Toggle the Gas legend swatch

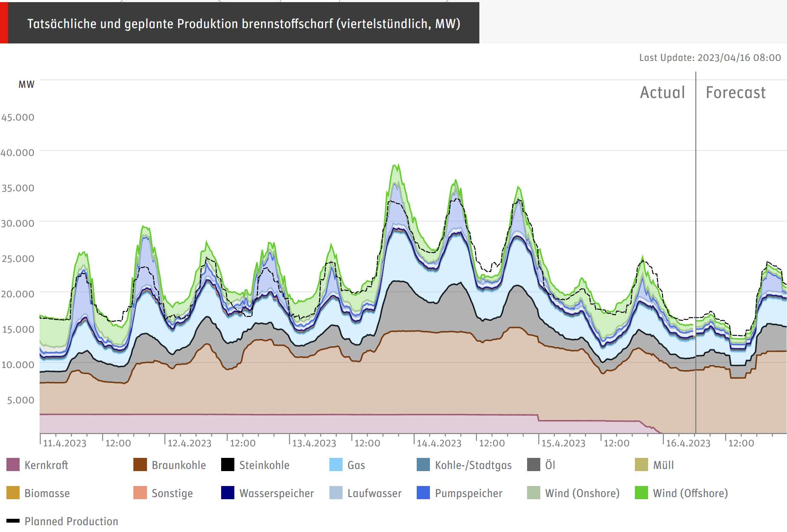pos(336,465)
